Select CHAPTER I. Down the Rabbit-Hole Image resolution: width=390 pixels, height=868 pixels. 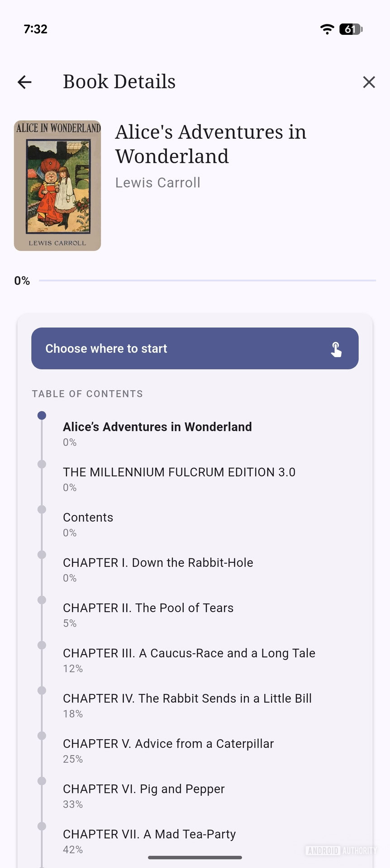158,562
